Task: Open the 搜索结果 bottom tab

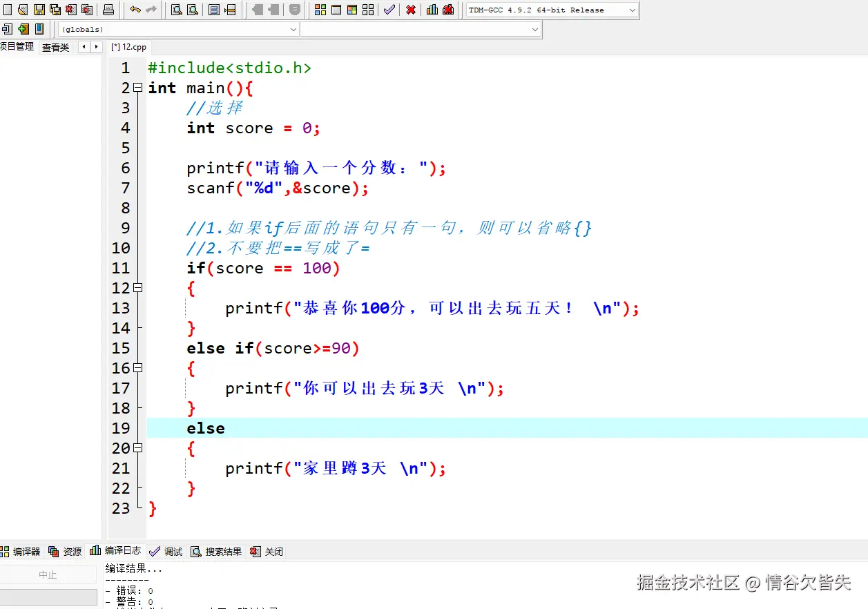Action: (x=216, y=551)
